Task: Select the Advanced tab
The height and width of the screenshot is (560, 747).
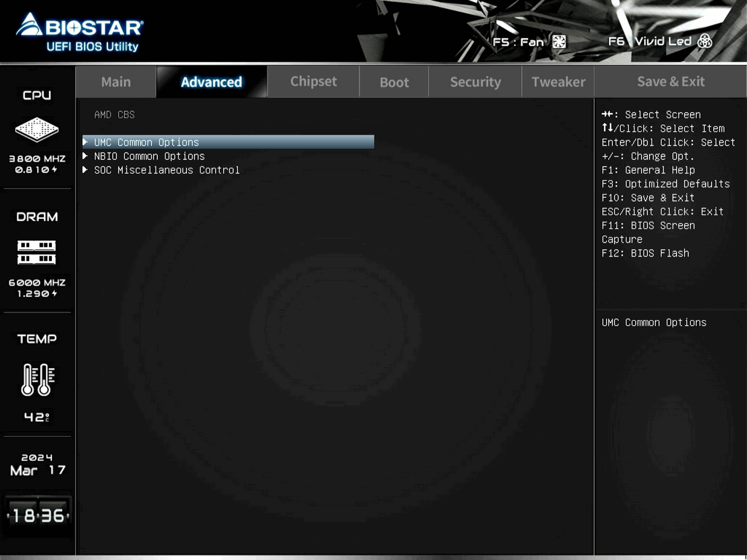Action: pyautogui.click(x=211, y=82)
